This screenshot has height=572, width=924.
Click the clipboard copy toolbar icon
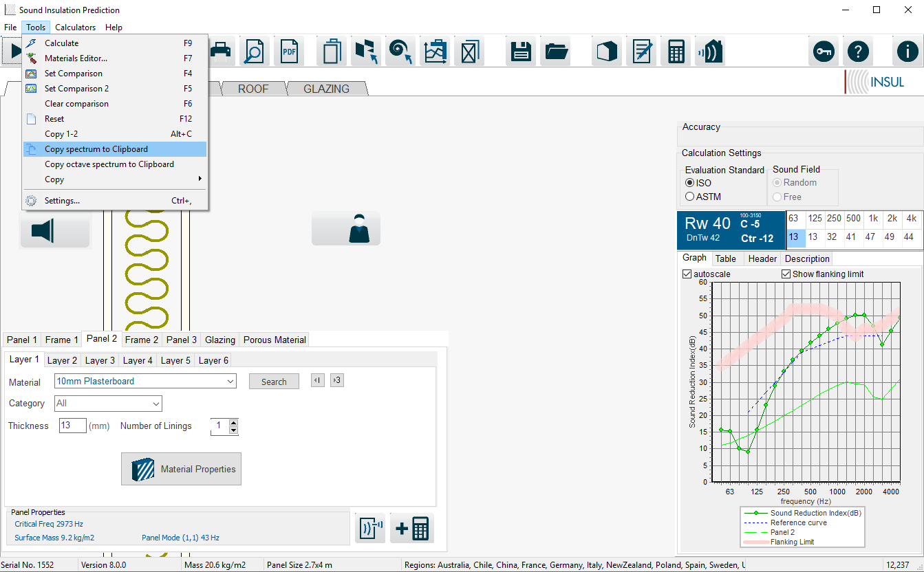(x=332, y=52)
